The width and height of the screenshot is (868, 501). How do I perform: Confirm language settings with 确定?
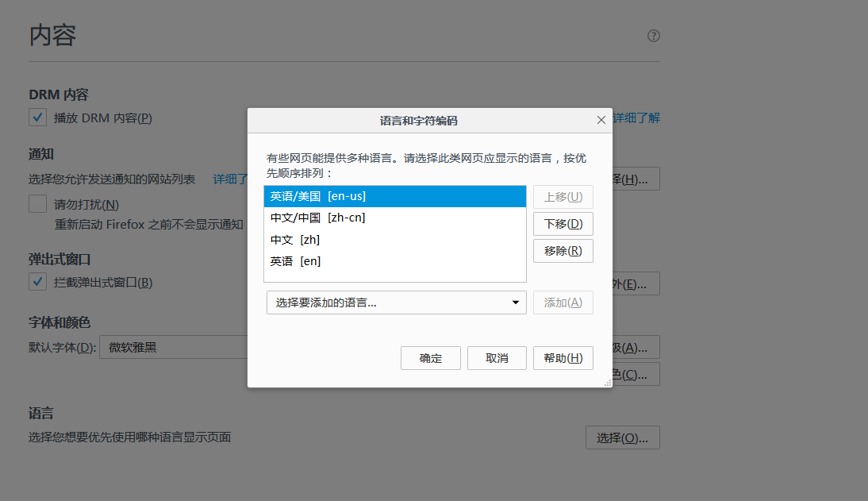tap(430, 357)
